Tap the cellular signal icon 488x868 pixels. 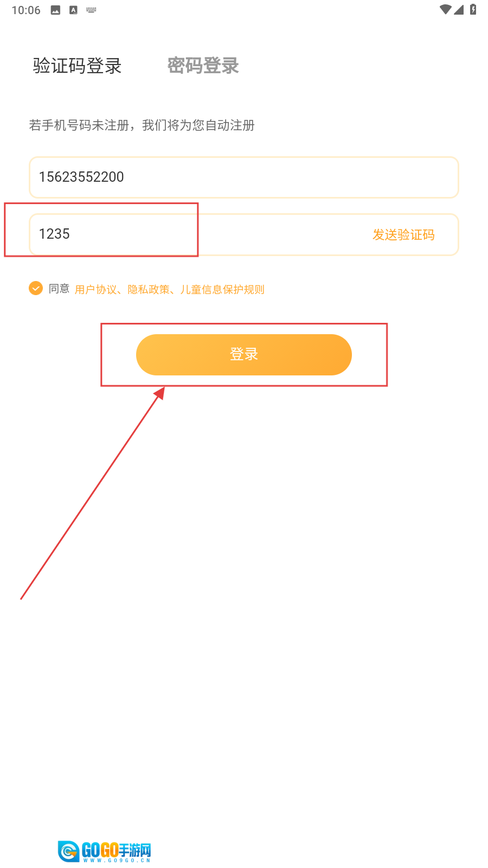[x=459, y=10]
